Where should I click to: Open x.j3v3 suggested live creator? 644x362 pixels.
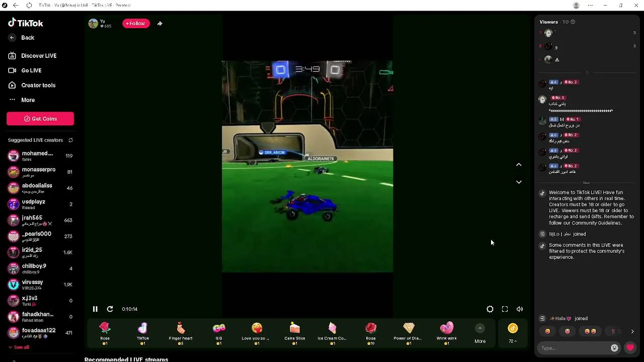(40, 301)
